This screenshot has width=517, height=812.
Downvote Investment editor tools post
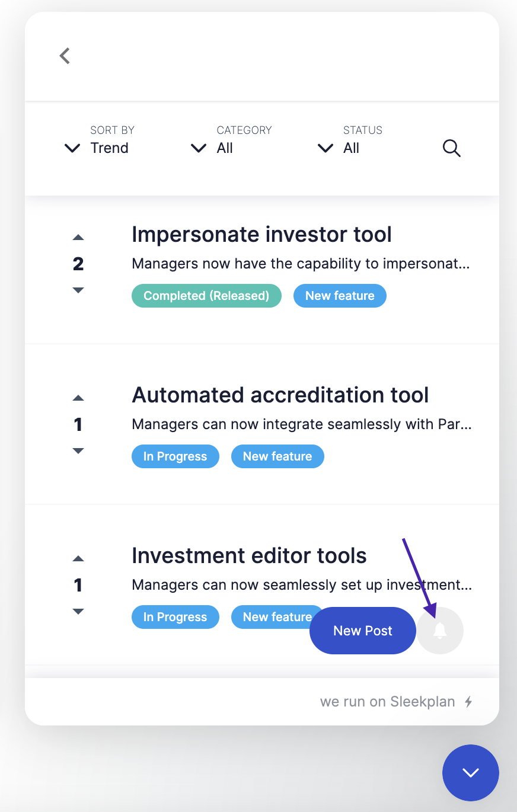pos(78,612)
